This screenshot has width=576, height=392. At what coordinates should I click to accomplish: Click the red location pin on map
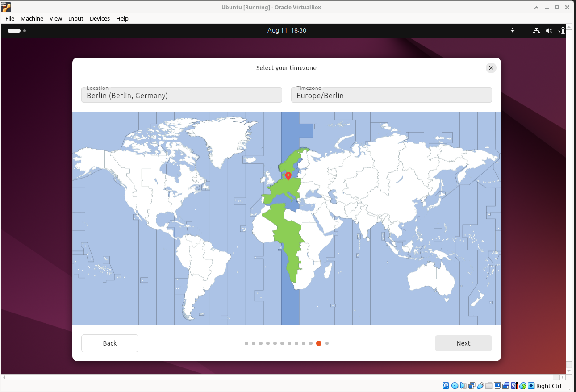click(x=288, y=176)
